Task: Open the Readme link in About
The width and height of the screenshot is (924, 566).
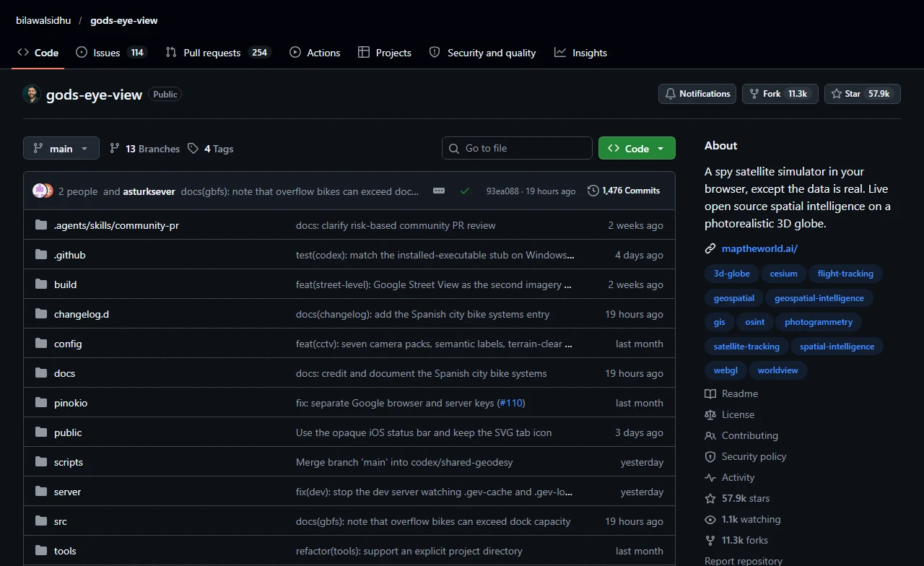Action: point(731,393)
